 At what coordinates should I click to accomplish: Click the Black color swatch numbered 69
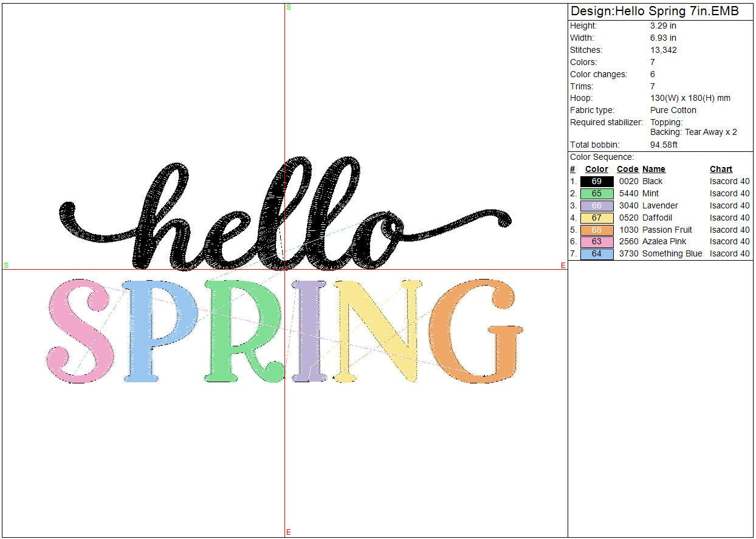pos(596,181)
